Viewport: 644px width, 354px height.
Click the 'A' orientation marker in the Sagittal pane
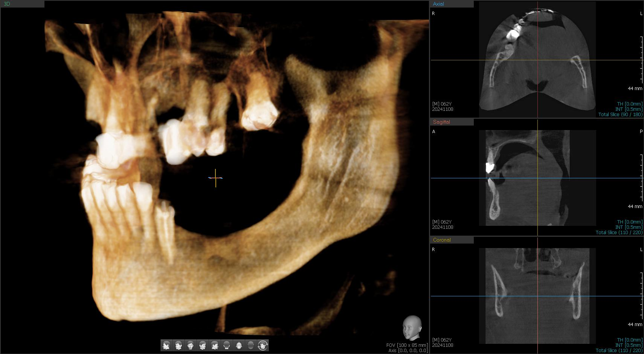433,132
